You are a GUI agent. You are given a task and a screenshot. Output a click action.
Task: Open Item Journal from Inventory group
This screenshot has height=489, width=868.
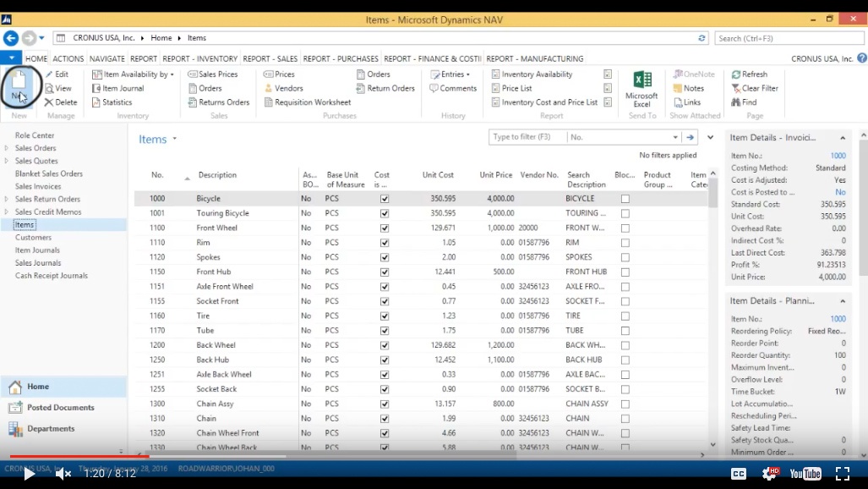coord(118,88)
